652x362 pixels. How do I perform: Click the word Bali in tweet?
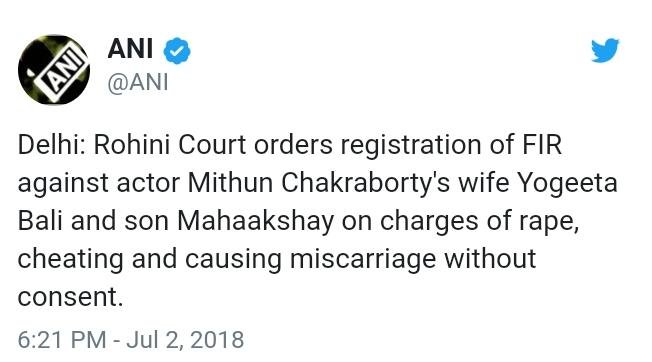(x=40, y=221)
